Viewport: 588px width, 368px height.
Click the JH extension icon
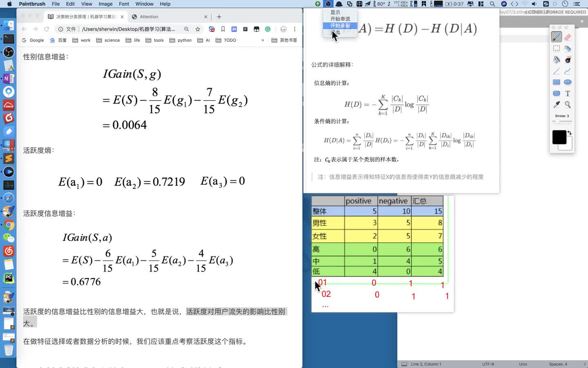point(234,29)
